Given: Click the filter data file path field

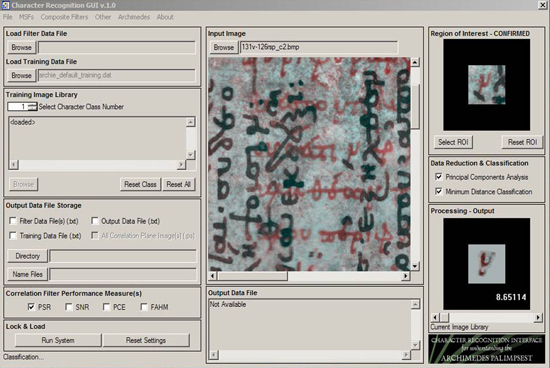Looking at the screenshot, I should (x=116, y=47).
